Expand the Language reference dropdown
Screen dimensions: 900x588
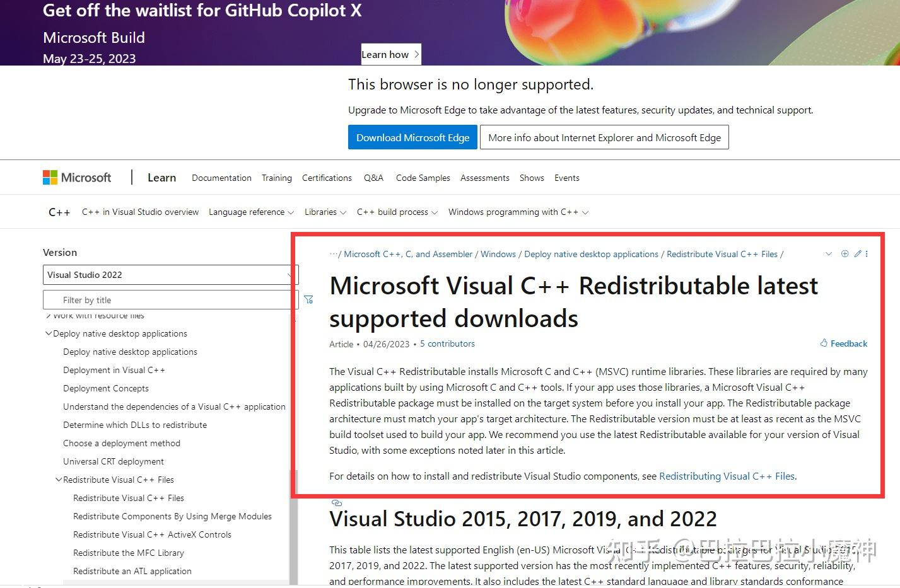click(x=291, y=212)
